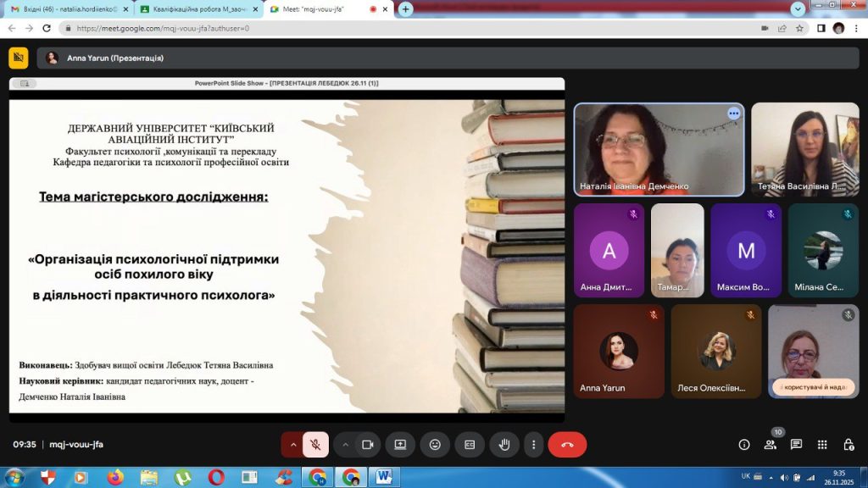Click the present screen icon
The height and width of the screenshot is (488, 868).
click(x=400, y=445)
